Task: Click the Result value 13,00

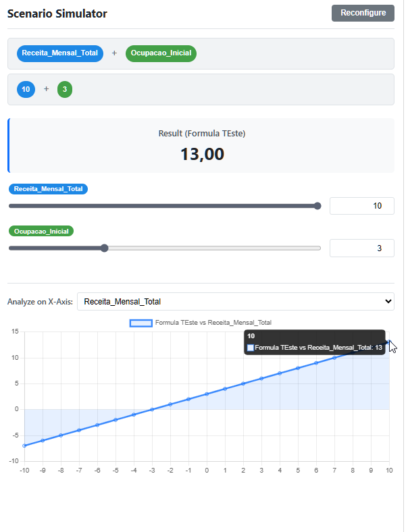Action: pyautogui.click(x=201, y=154)
